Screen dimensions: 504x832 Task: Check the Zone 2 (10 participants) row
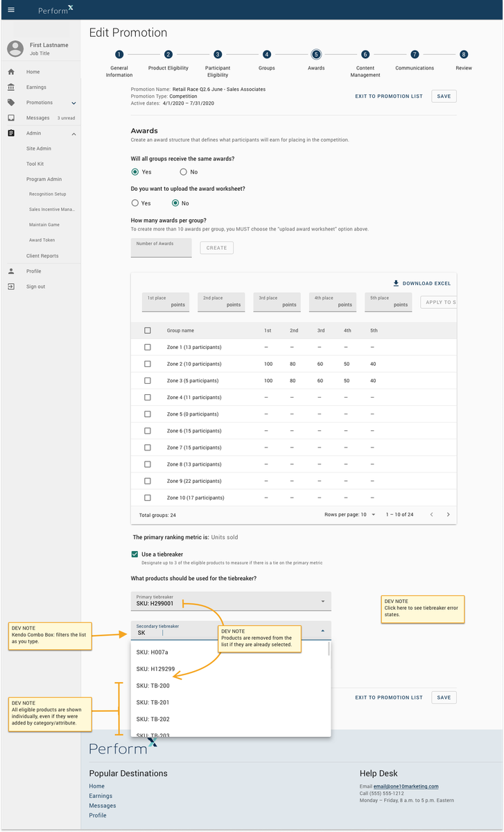148,364
